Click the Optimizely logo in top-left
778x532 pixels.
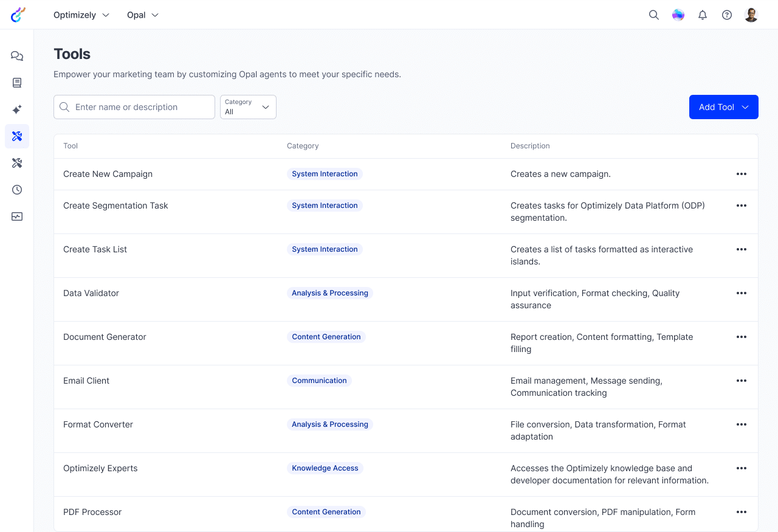(18, 15)
